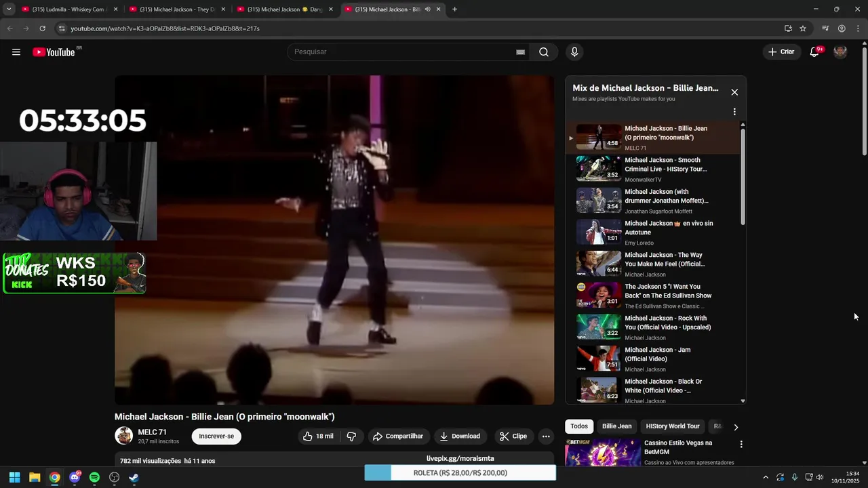Open Chrome tab search dropdown

[x=9, y=9]
